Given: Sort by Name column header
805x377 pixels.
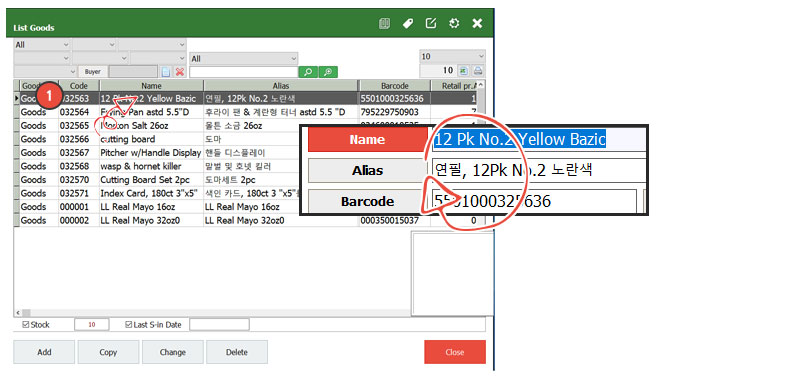Looking at the screenshot, I should pyautogui.click(x=151, y=86).
